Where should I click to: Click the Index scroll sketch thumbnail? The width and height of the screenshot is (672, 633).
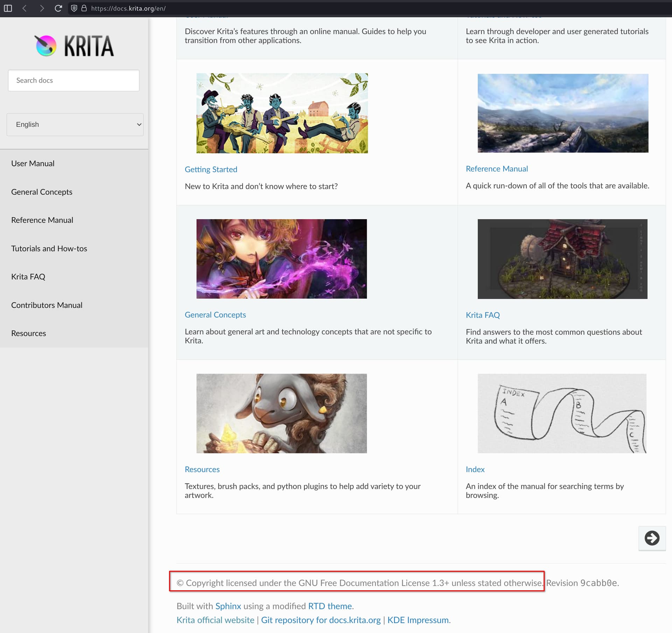click(x=562, y=413)
